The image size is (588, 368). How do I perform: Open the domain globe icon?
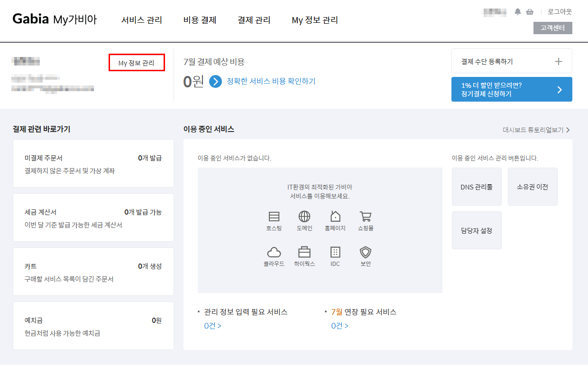coord(304,217)
